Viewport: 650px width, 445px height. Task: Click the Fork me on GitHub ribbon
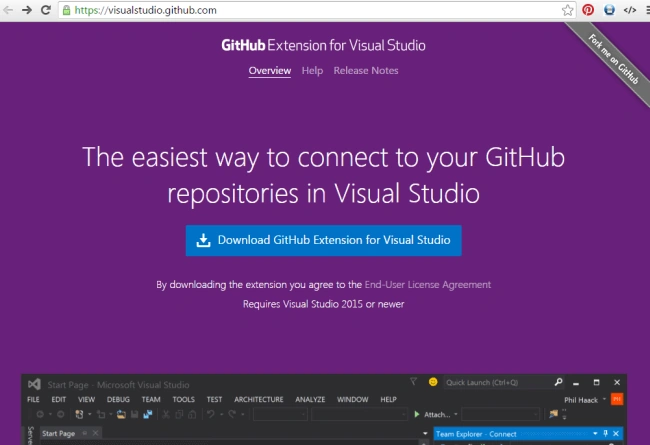613,60
